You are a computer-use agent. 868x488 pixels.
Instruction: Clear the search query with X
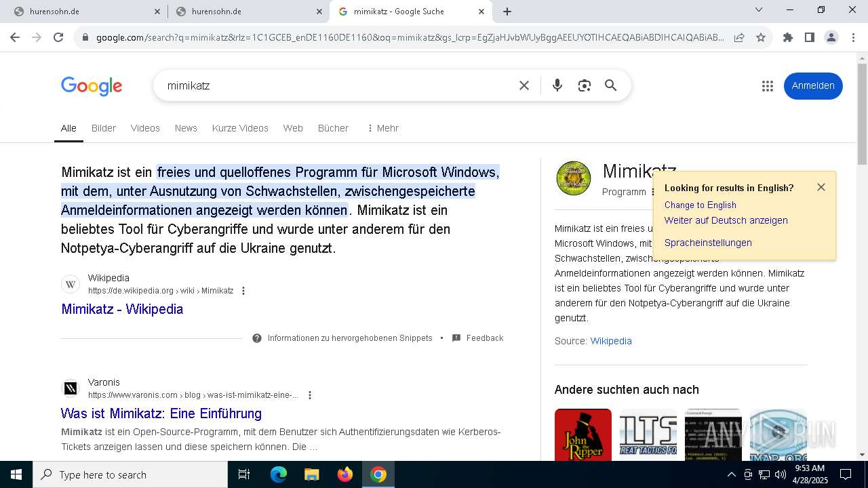(524, 85)
